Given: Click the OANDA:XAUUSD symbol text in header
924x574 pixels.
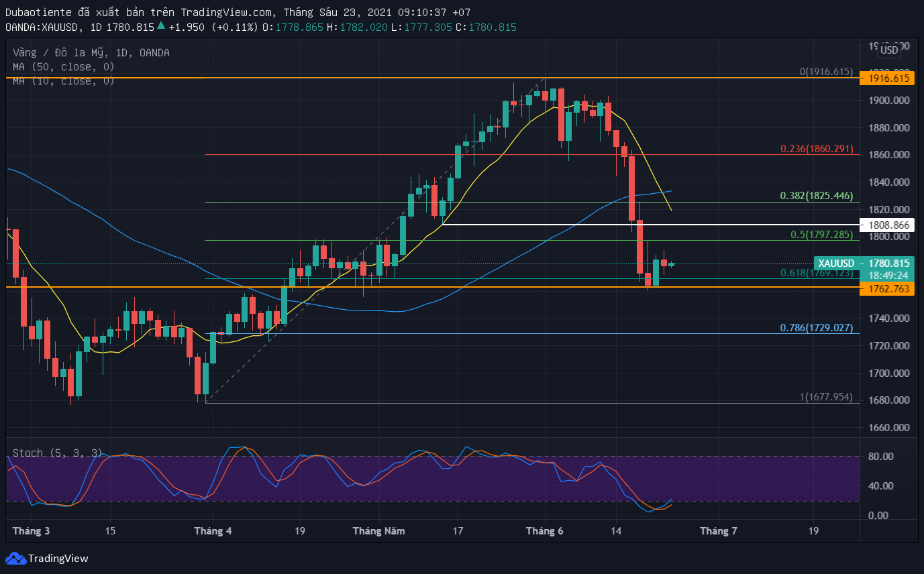Looking at the screenshot, I should tap(41, 27).
